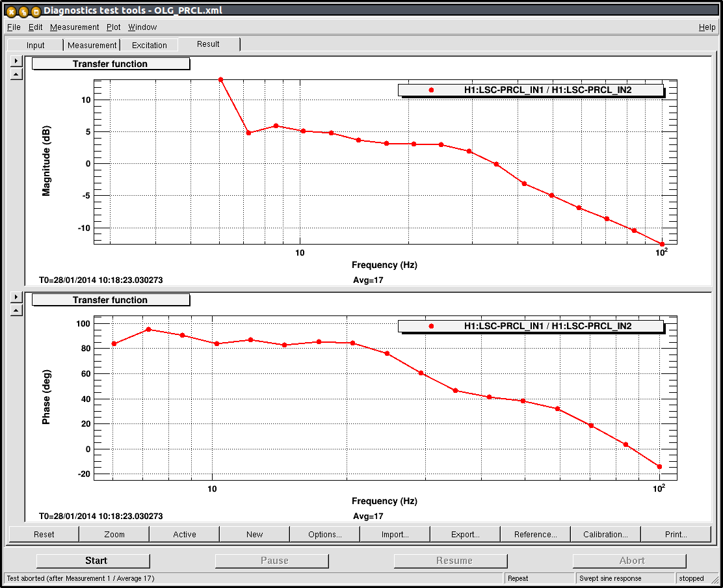The height and width of the screenshot is (588, 723).
Task: Click the orange minimize window icon
Action: tap(23, 12)
